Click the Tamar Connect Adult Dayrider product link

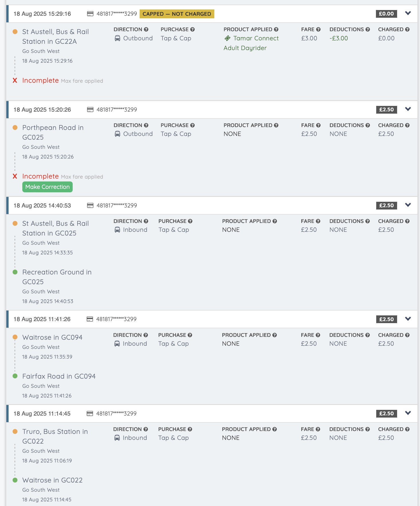[x=251, y=43]
